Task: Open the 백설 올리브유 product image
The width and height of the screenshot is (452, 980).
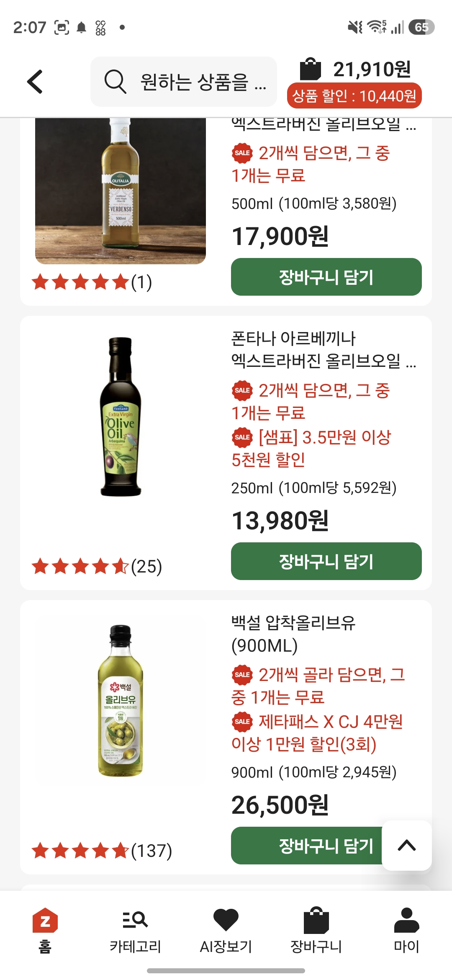Action: tap(121, 701)
